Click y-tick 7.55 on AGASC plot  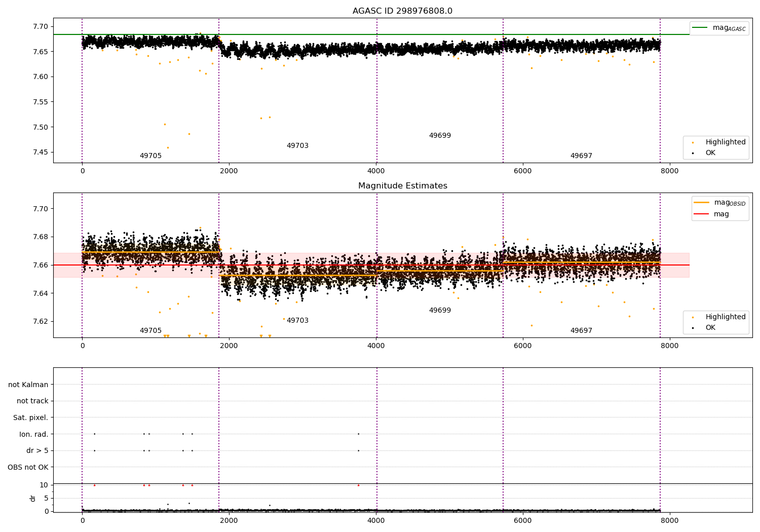pos(41,102)
